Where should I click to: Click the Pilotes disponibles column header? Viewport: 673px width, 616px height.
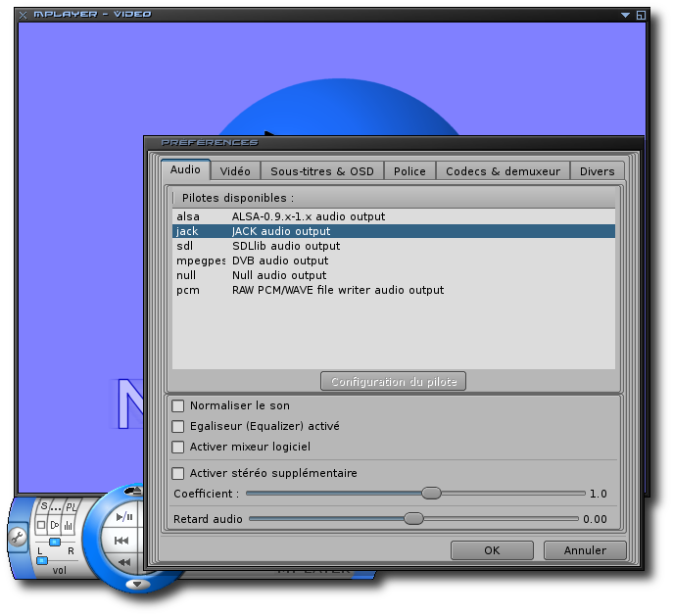coord(394,198)
